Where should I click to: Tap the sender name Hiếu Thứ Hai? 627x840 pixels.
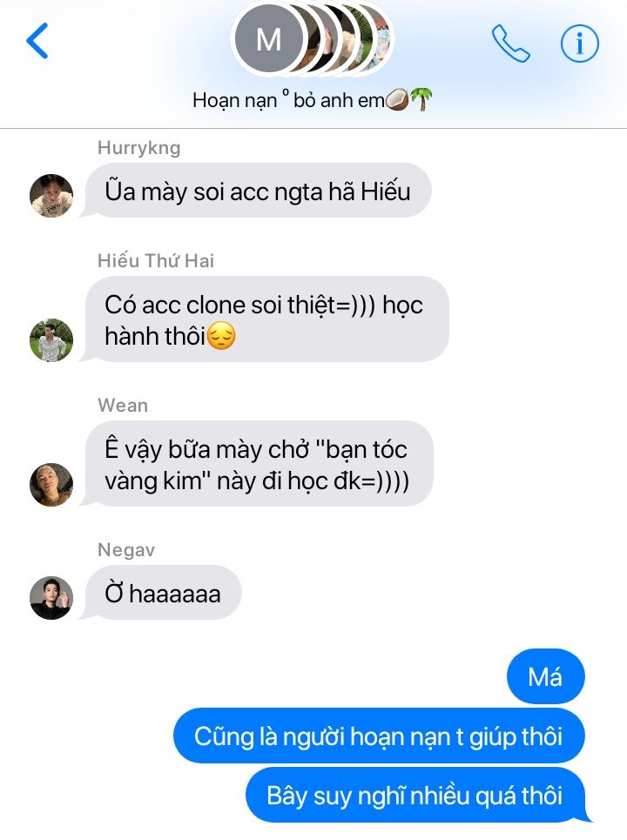pos(155,260)
